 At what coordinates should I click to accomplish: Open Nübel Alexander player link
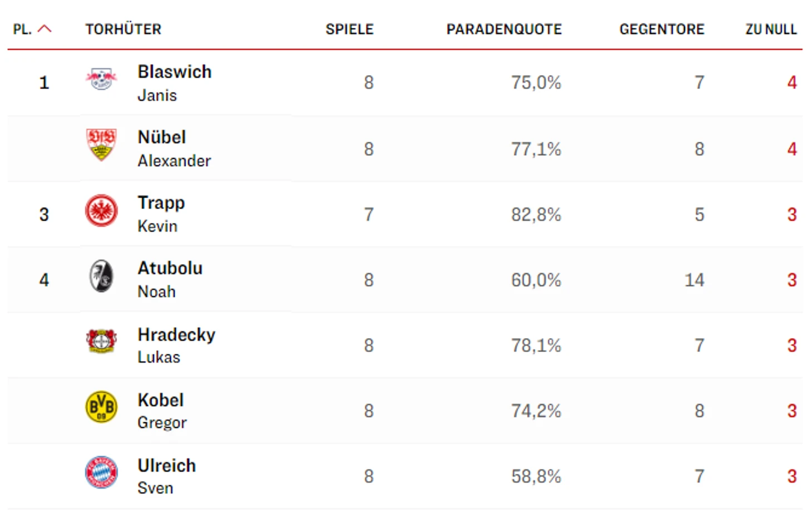[x=174, y=148]
